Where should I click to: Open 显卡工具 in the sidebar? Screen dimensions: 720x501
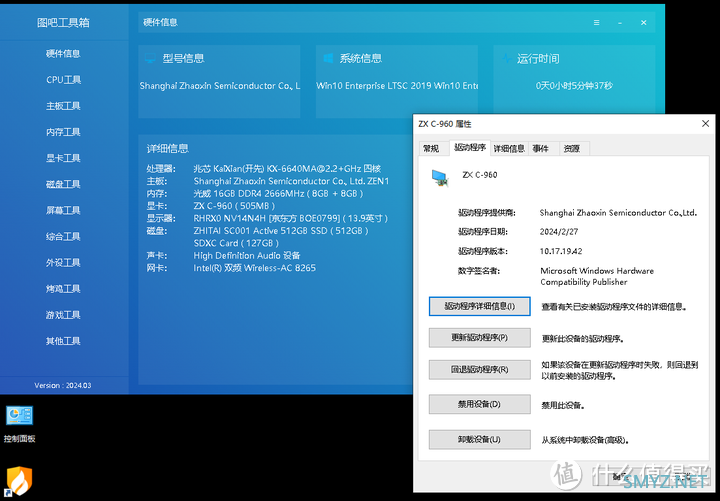63,158
